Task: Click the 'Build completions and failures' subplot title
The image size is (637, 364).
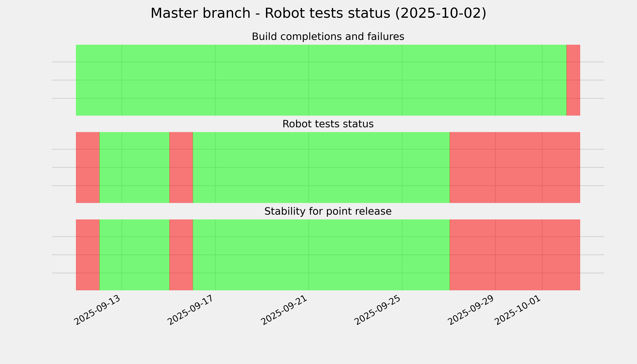Action: click(x=328, y=37)
